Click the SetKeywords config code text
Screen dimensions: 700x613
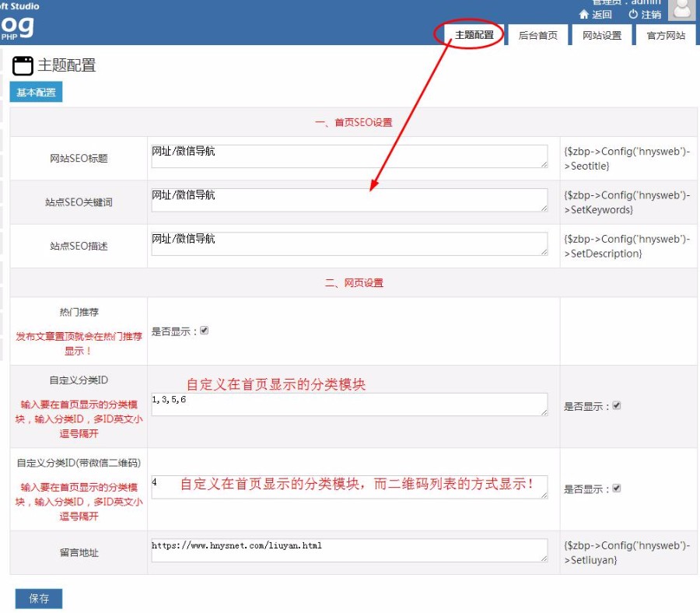point(627,202)
